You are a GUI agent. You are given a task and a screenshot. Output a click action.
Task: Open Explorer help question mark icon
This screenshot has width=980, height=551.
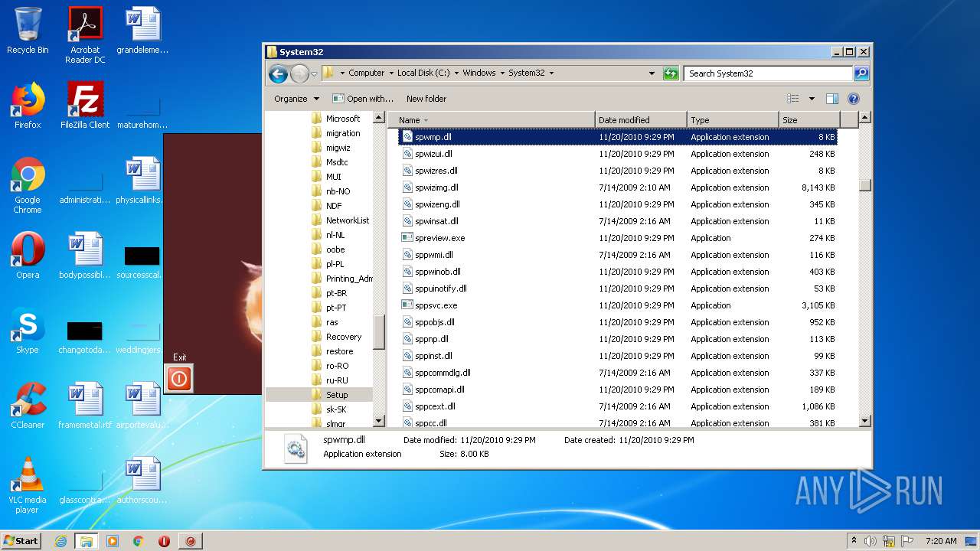(x=854, y=99)
